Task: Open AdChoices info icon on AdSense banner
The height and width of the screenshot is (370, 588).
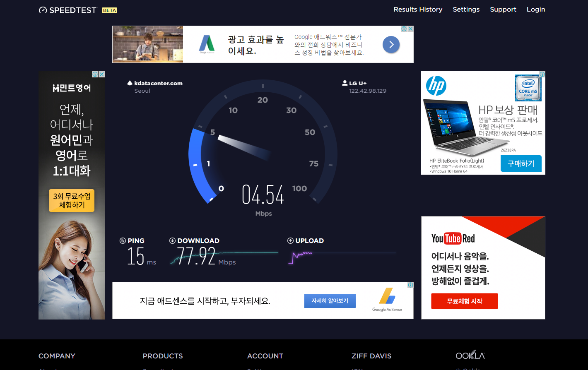Action: pyautogui.click(x=410, y=285)
